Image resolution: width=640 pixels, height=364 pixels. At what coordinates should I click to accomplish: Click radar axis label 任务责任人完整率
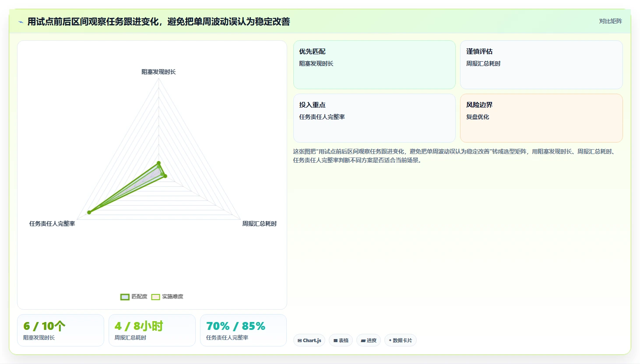coord(52,224)
